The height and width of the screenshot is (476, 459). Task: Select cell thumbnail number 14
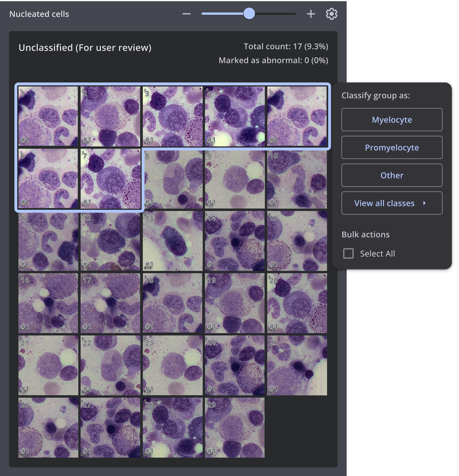235,241
